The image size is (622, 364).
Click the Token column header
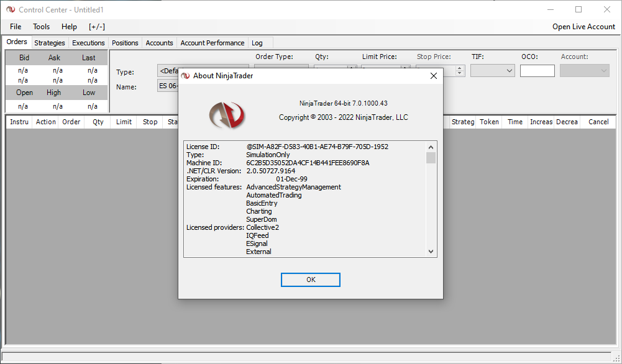(489, 122)
